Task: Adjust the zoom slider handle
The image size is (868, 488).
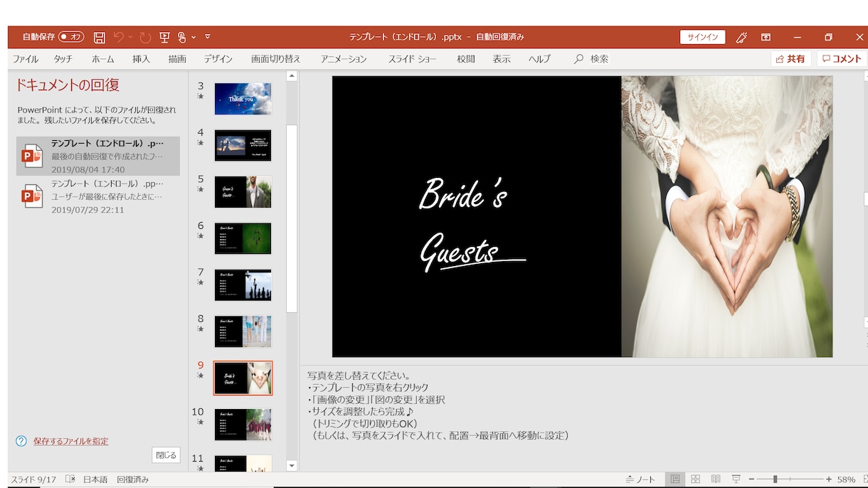Action: point(775,479)
